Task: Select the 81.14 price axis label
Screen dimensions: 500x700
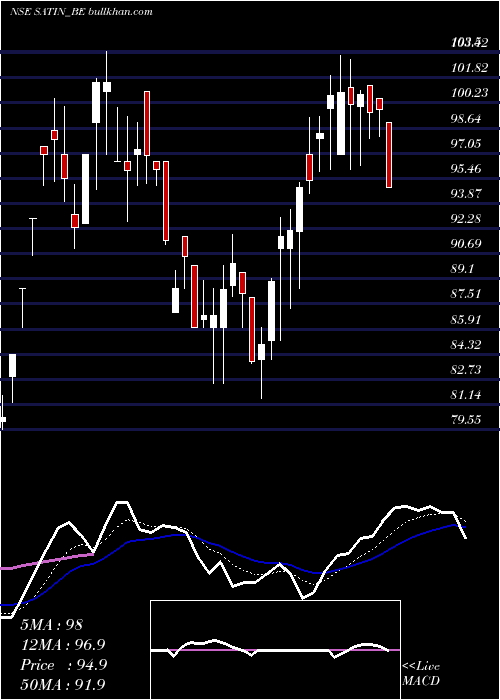Action: [466, 395]
